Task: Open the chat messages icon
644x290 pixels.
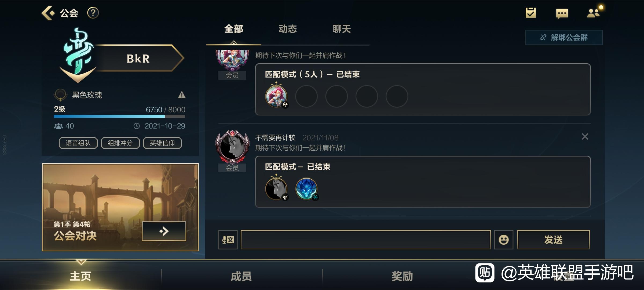Action: pyautogui.click(x=562, y=13)
